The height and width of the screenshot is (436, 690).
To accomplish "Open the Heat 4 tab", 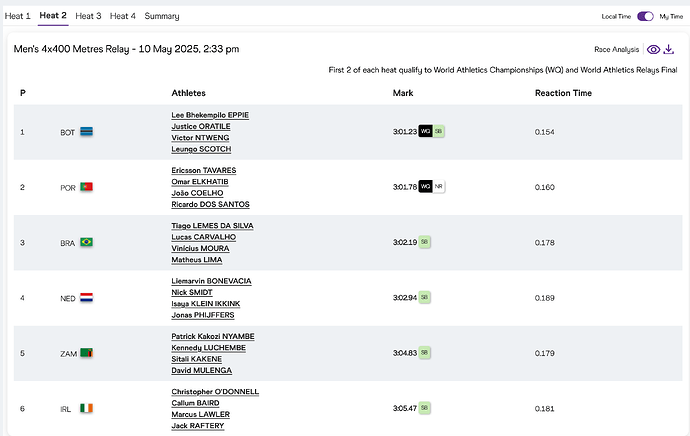I will [123, 16].
